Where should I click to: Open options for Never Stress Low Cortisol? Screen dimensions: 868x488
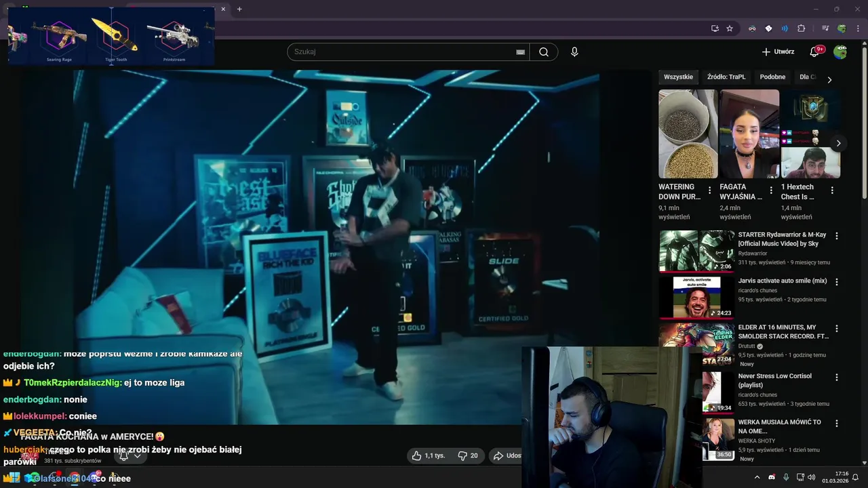click(836, 377)
